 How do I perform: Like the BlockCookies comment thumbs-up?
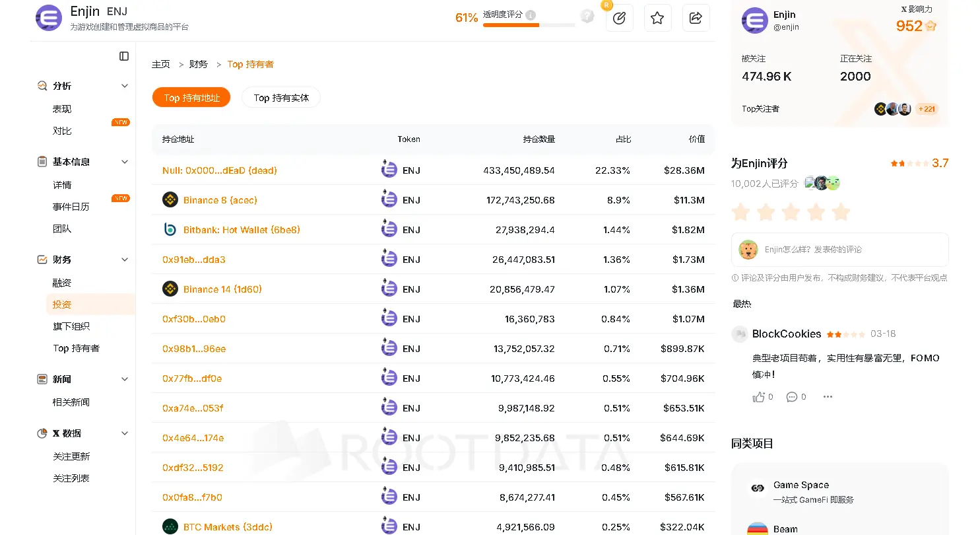point(758,397)
